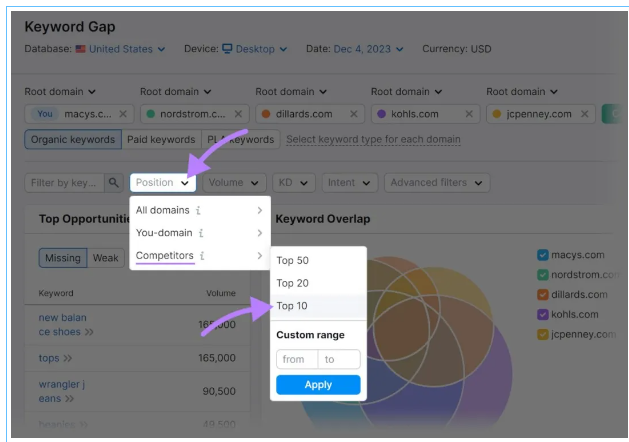629x442 pixels.
Task: Remove macys.com domain with its X icon
Action: click(123, 114)
